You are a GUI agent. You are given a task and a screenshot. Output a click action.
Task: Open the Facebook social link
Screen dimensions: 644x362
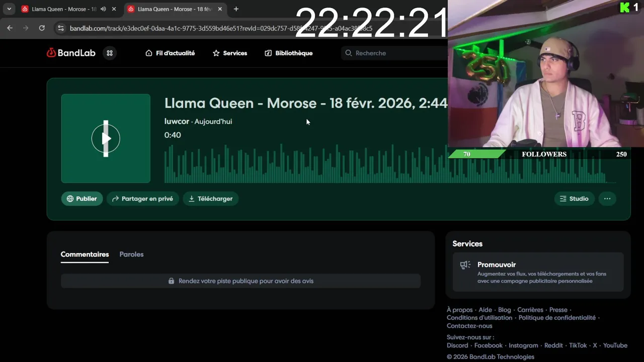click(489, 345)
